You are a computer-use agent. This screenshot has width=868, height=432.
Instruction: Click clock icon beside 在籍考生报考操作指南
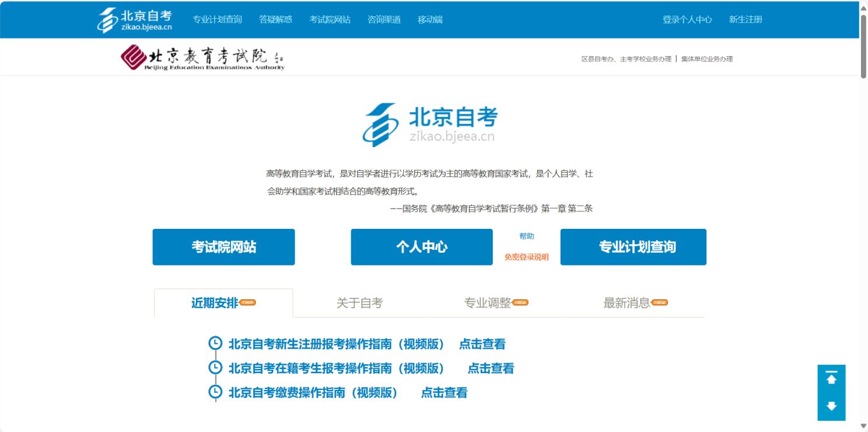point(215,367)
